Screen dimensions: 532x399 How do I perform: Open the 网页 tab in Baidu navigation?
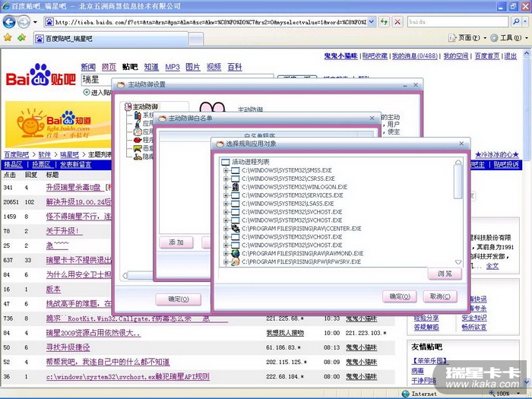coord(109,67)
